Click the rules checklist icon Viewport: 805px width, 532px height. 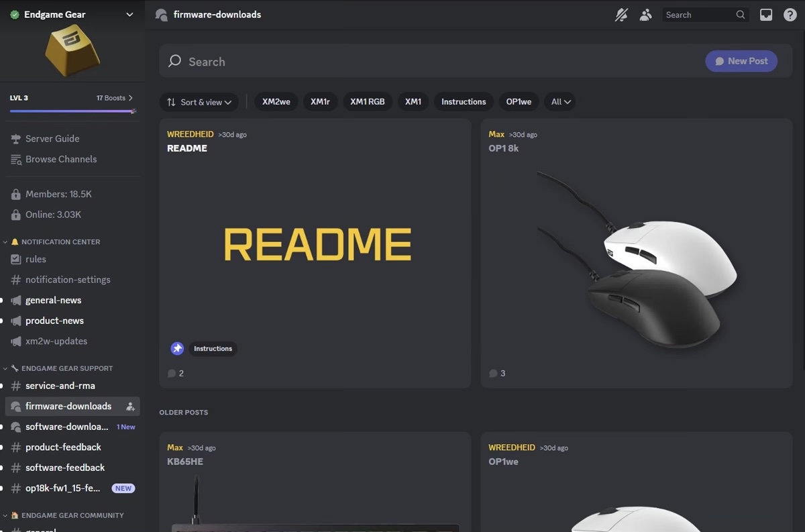click(x=16, y=259)
